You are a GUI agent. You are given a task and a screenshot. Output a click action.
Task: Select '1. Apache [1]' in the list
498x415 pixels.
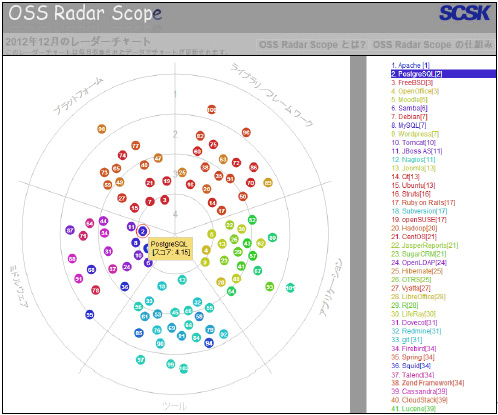[x=411, y=65]
